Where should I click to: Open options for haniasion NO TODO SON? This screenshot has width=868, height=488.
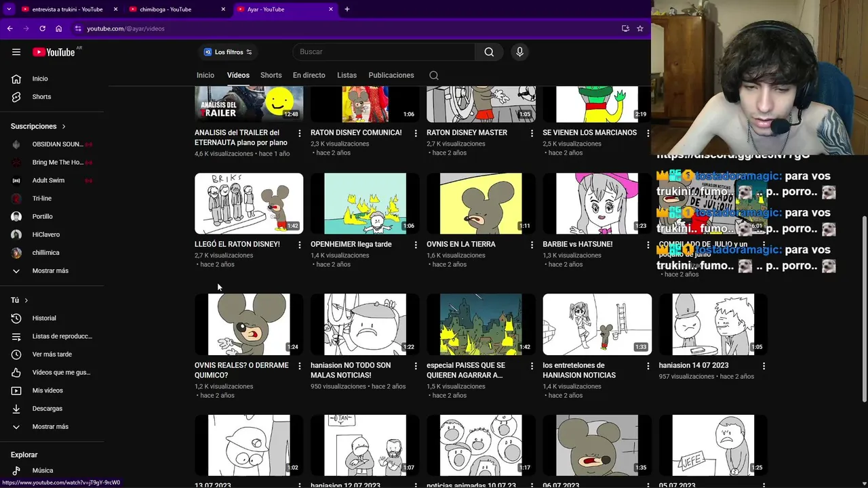(x=416, y=366)
